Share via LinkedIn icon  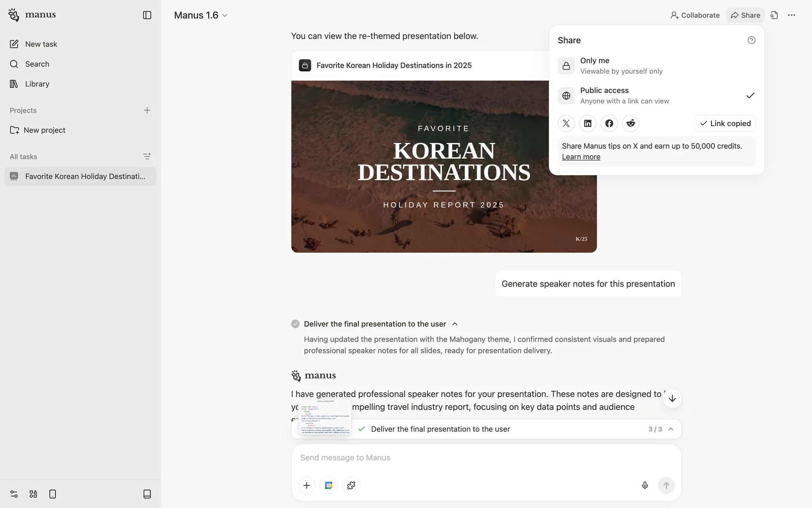click(587, 123)
